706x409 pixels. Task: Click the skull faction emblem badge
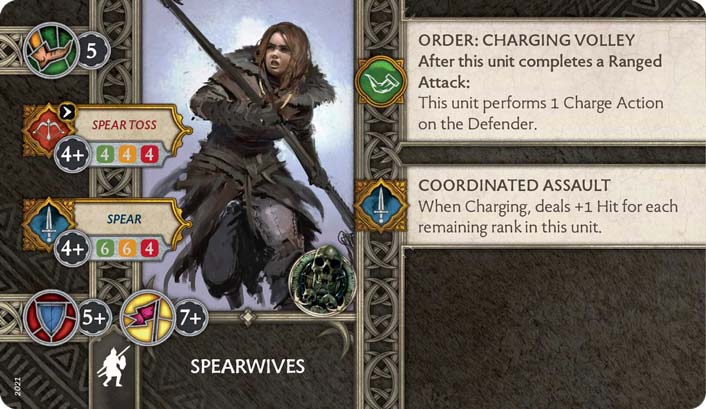322,280
